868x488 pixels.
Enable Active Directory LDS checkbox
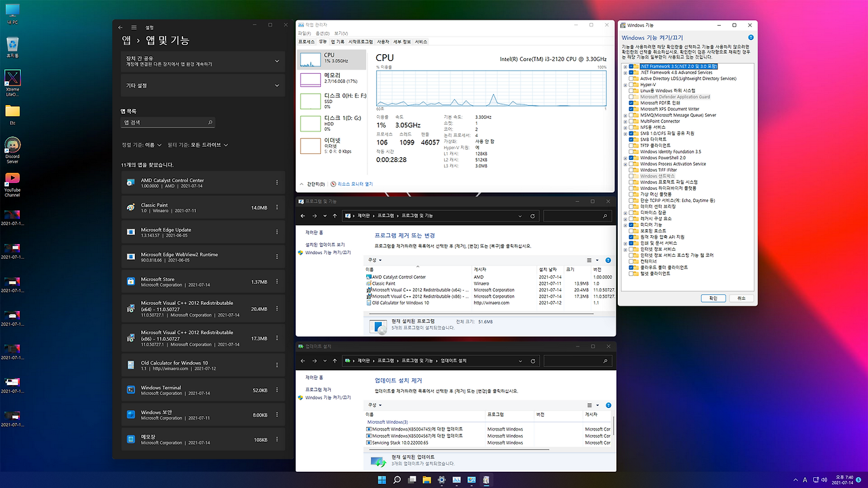pos(631,79)
